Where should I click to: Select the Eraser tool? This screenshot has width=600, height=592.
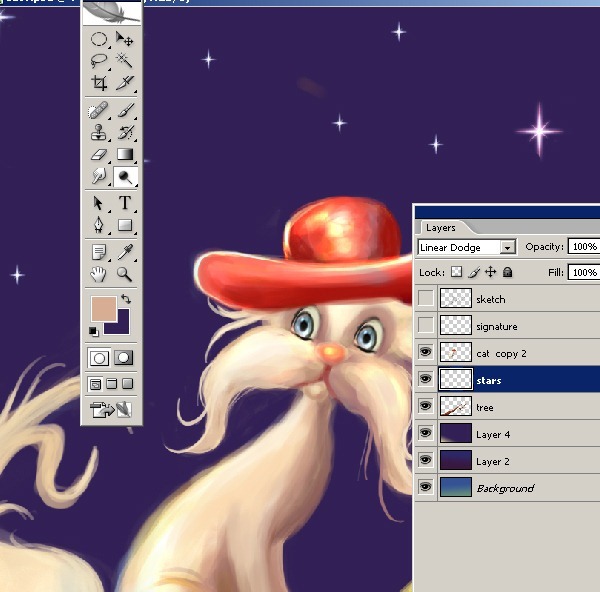[99, 154]
